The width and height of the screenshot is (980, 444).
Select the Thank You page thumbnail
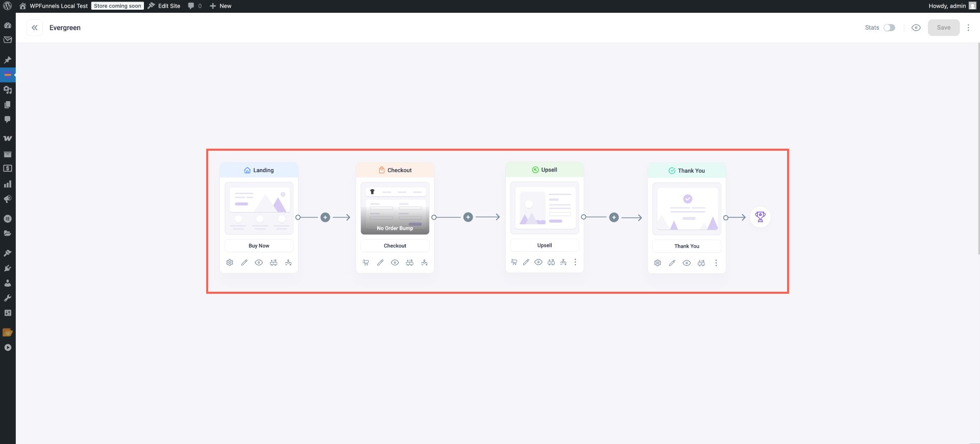[687, 209]
